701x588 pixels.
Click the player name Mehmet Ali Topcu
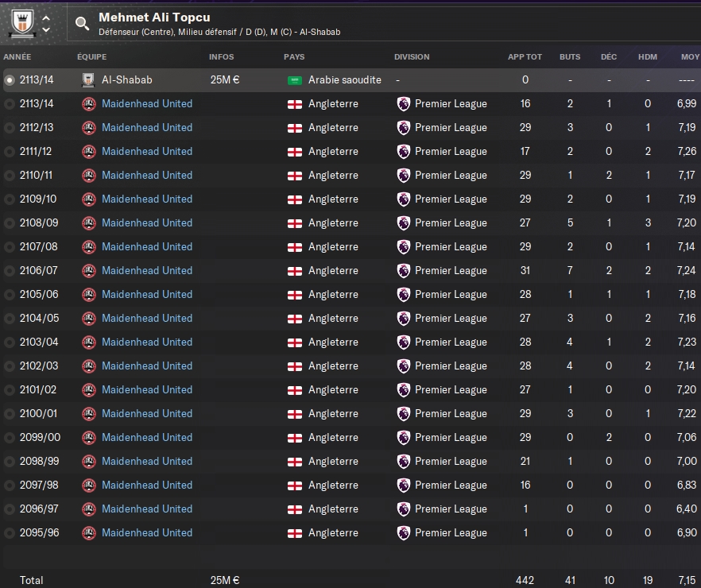pos(154,17)
